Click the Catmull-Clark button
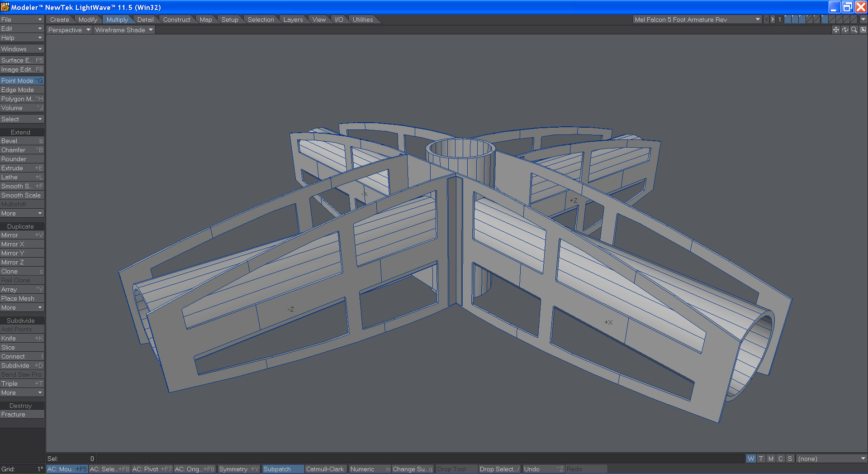 click(x=325, y=469)
